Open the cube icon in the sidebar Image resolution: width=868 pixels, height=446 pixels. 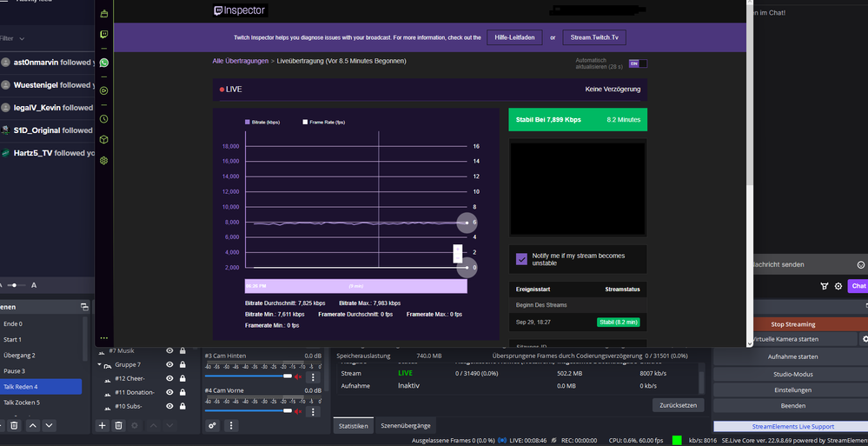pos(103,140)
